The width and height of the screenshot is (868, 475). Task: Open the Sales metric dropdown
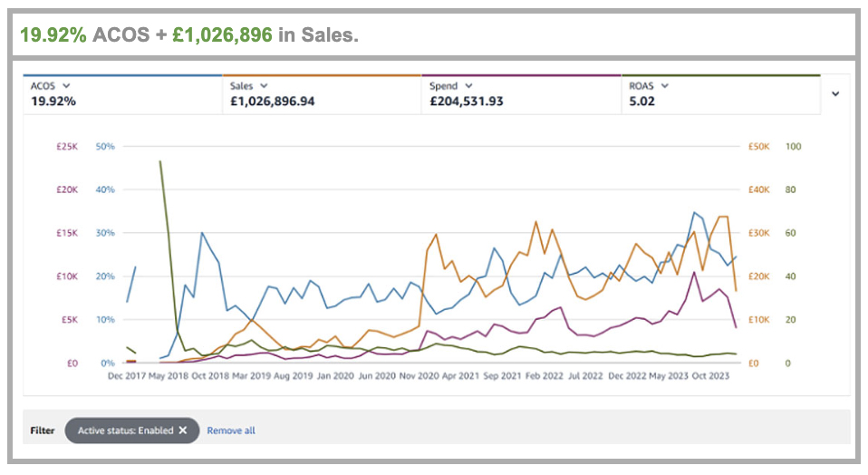(x=264, y=86)
